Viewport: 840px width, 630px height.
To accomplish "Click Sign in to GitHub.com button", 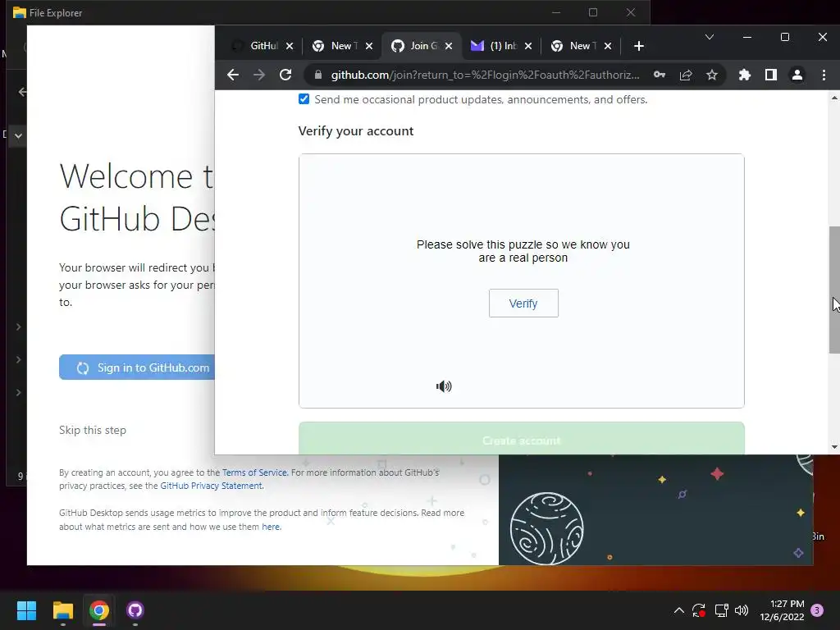I will pyautogui.click(x=137, y=367).
